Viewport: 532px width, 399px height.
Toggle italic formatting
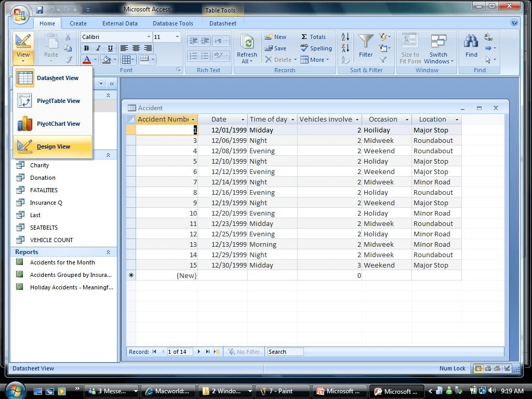[x=98, y=48]
